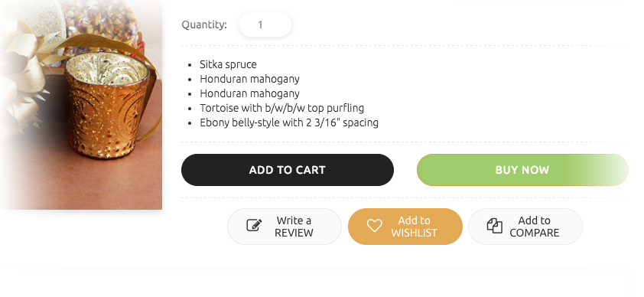Click the first Honduran mahogany bullet

pyautogui.click(x=249, y=79)
